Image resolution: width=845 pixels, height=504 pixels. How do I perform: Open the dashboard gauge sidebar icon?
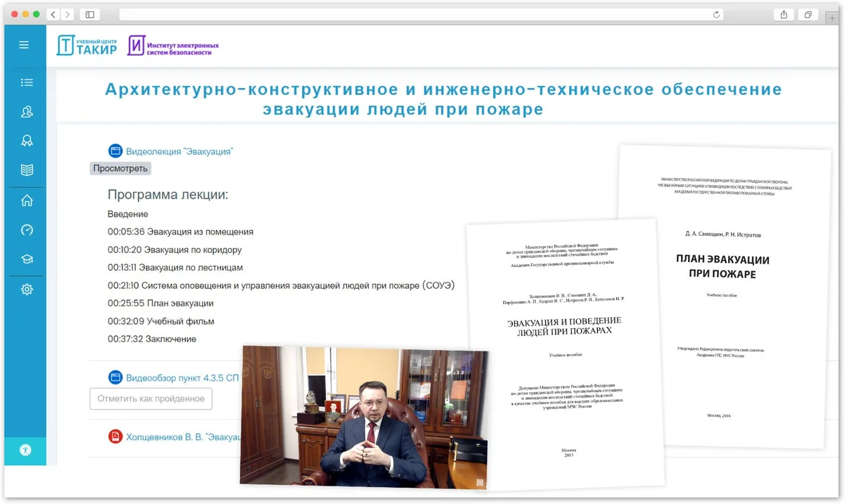coord(27,229)
